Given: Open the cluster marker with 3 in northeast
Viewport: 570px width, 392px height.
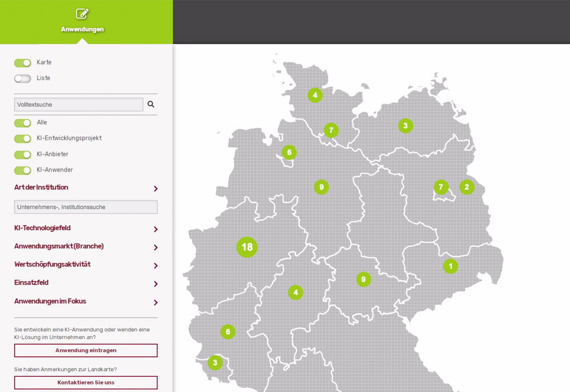Looking at the screenshot, I should coord(405,126).
